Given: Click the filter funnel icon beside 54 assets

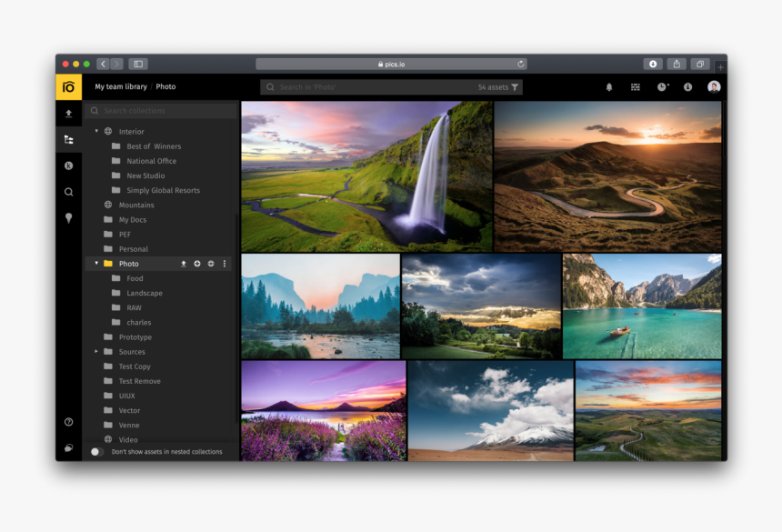Looking at the screenshot, I should coord(515,87).
